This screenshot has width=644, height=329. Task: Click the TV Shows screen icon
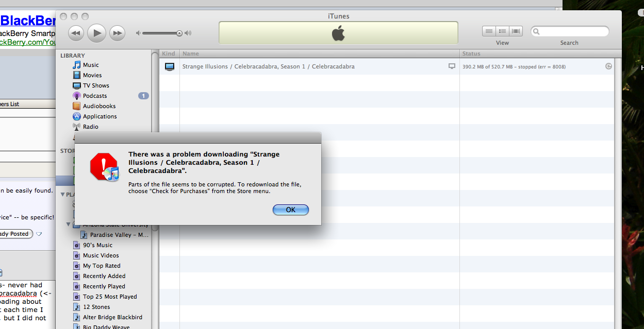[x=77, y=85]
